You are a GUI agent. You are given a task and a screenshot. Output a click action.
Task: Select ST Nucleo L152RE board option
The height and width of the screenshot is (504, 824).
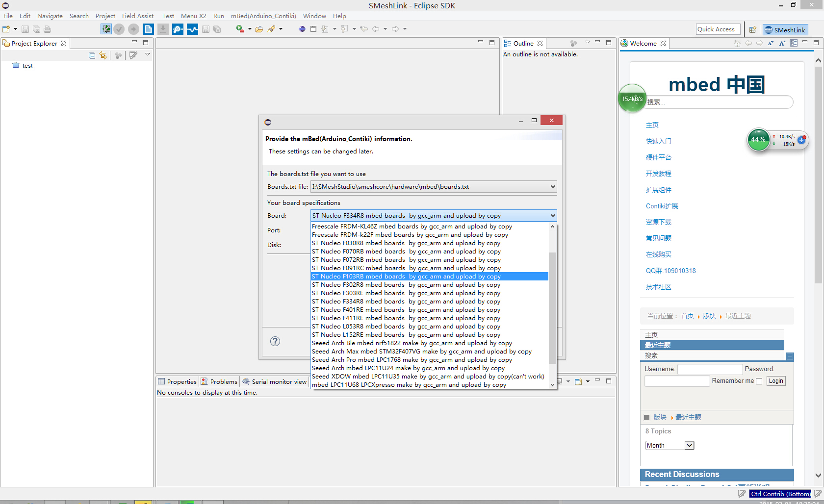[430, 335]
